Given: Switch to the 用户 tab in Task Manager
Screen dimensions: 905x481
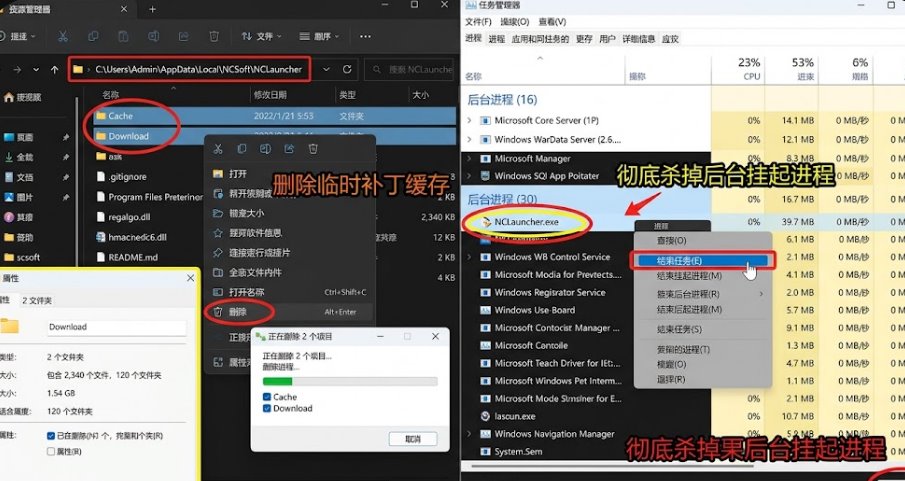Looking at the screenshot, I should [607, 39].
